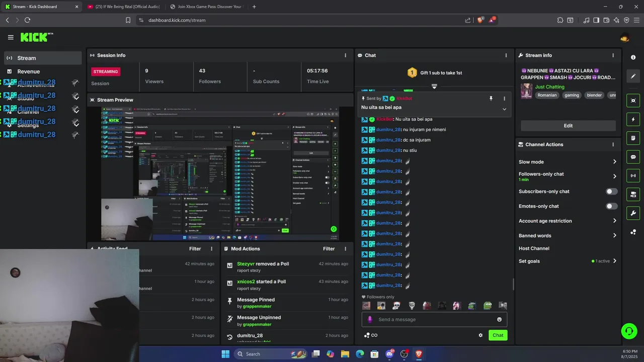
Task: Click the blender tag
Action: 594,95
